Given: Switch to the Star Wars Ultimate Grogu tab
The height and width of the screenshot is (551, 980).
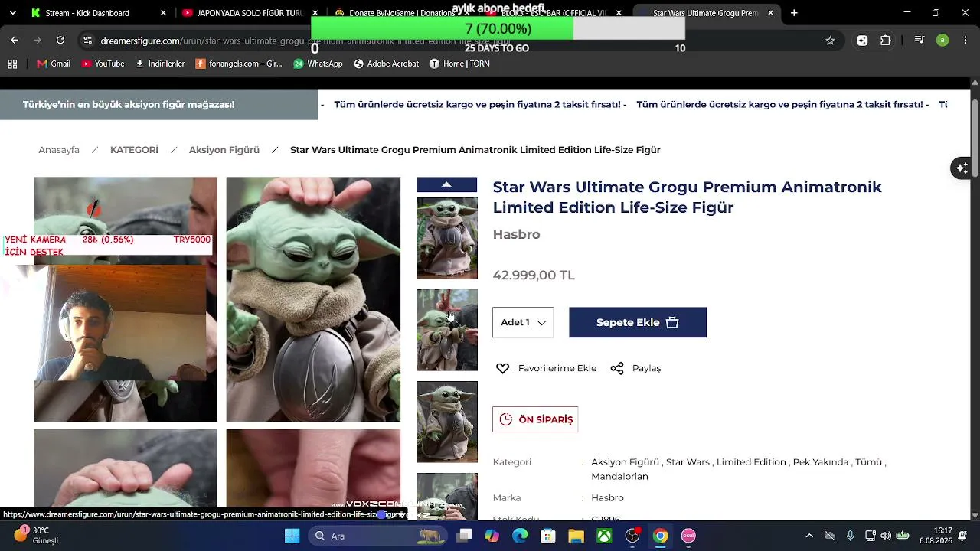Looking at the screenshot, I should point(705,13).
